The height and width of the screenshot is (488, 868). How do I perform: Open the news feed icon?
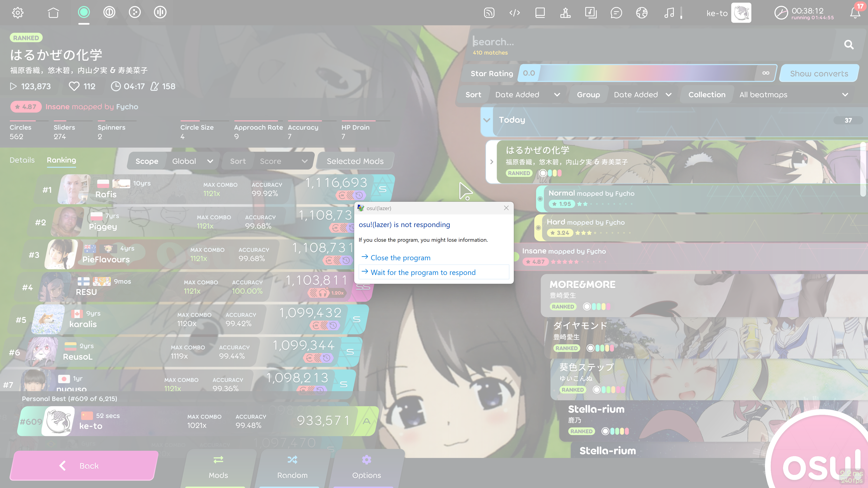click(x=489, y=13)
